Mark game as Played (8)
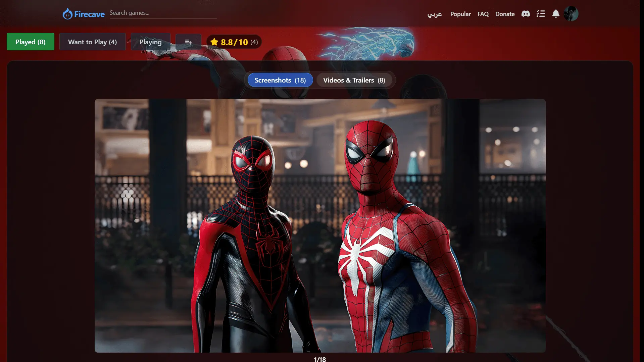 click(x=31, y=42)
